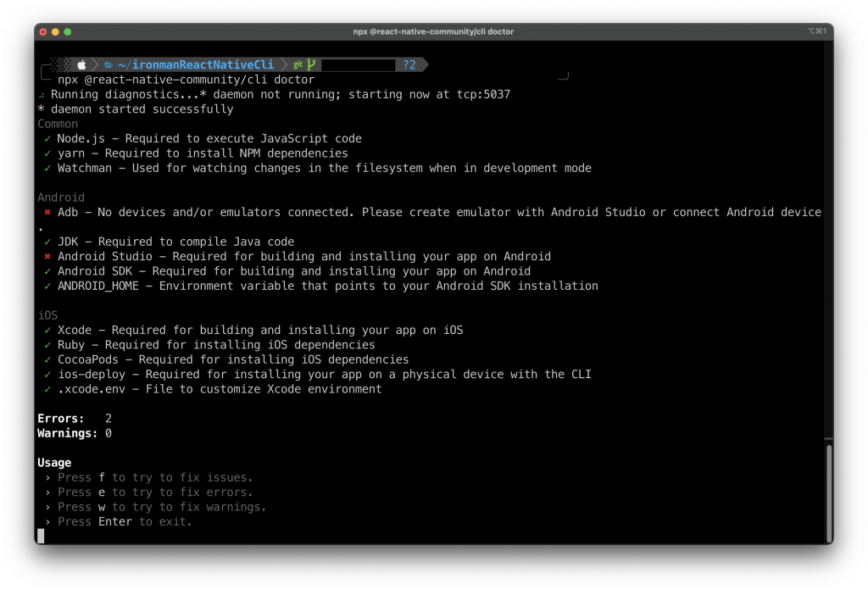Click the 'tcp:5037' text
Image resolution: width=868 pixels, height=590 pixels.
point(483,94)
